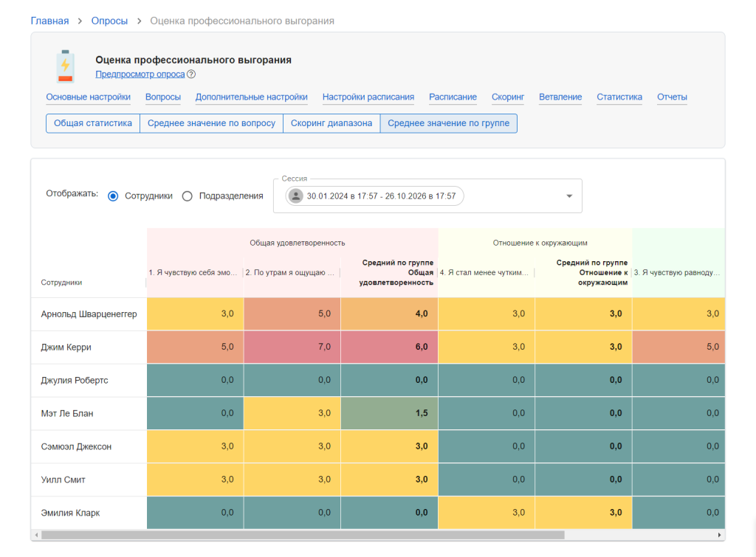
Task: Click the help question mark beside Предпросмотр опроса
Action: click(191, 75)
